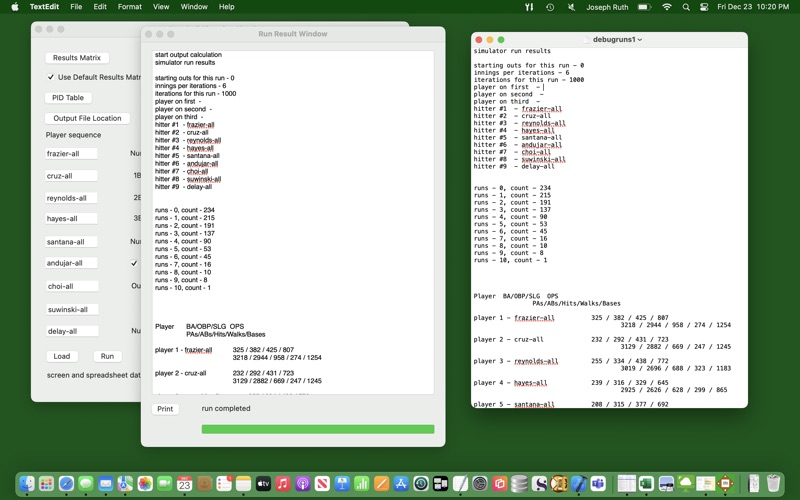Open the Format menu
The width and height of the screenshot is (800, 500).
(x=130, y=7)
